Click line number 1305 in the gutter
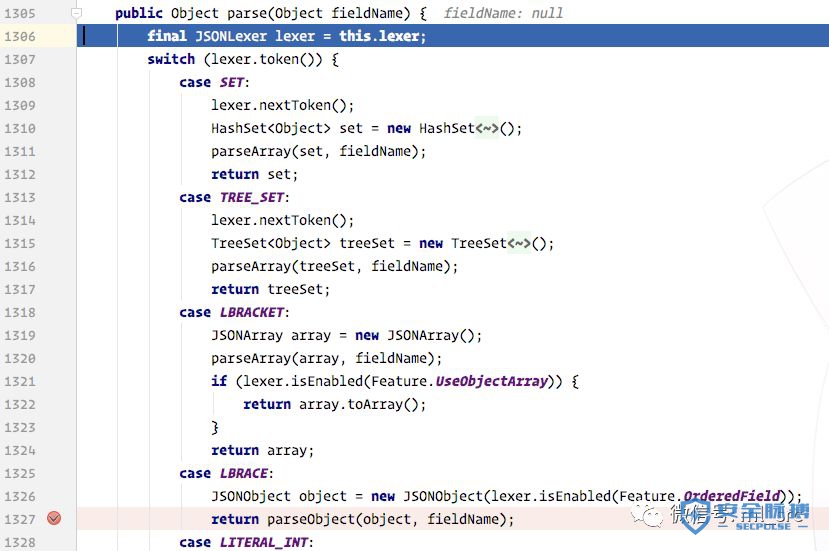The height and width of the screenshot is (551, 829). [20, 14]
